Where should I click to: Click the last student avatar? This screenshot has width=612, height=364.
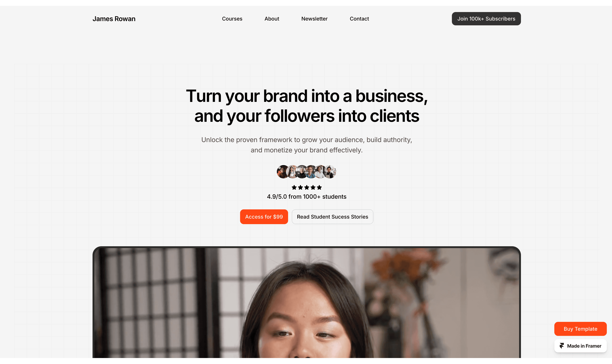point(330,172)
